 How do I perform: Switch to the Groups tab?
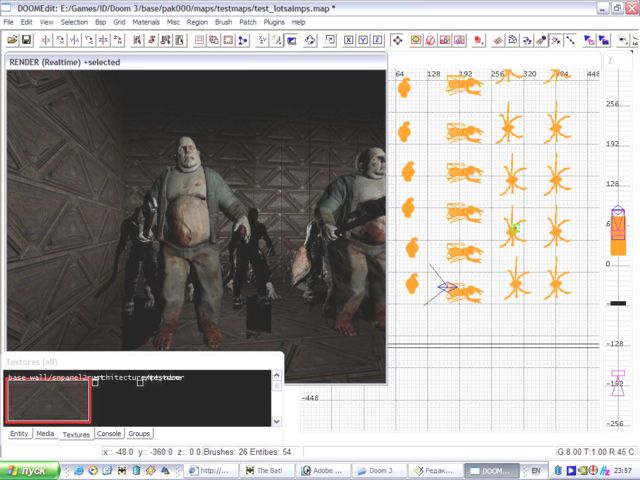click(x=139, y=433)
